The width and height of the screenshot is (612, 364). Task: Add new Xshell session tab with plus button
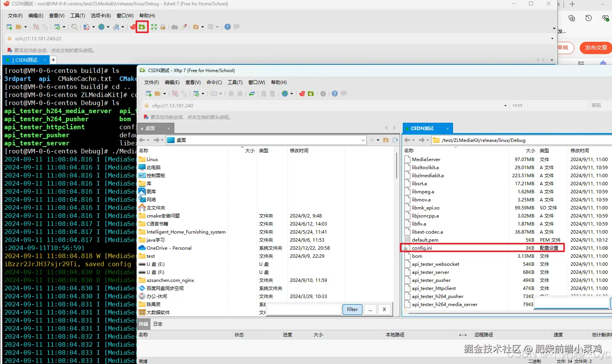[x=53, y=60]
